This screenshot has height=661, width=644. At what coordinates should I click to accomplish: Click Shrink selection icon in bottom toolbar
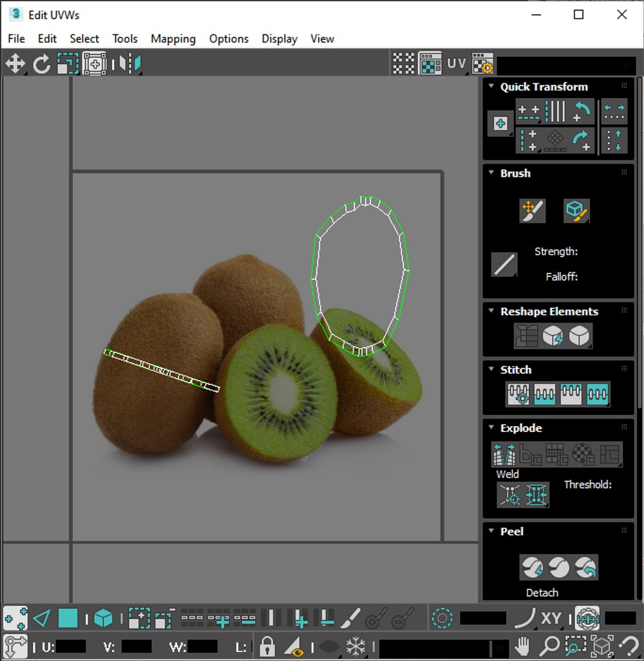coord(165,618)
